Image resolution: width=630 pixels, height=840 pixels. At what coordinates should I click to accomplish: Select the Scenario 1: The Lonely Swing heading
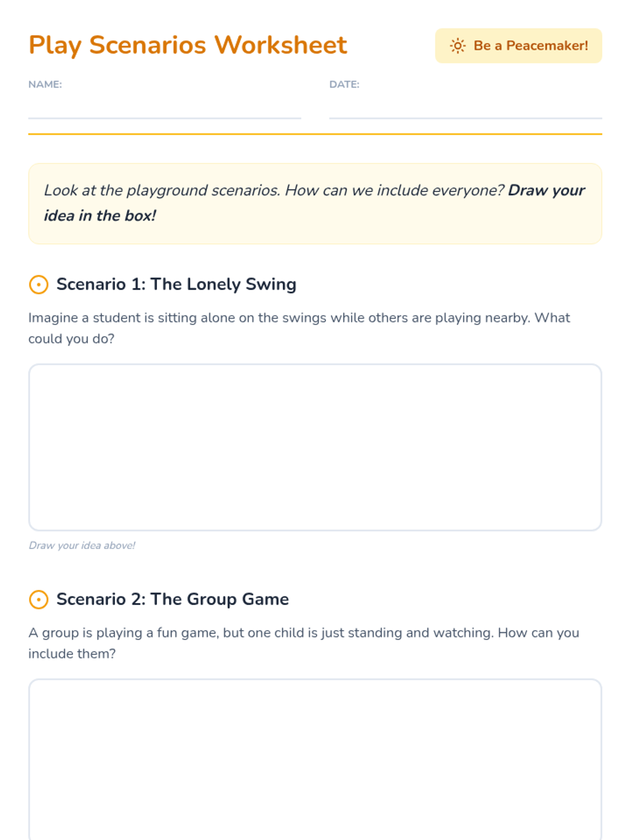[x=176, y=284]
